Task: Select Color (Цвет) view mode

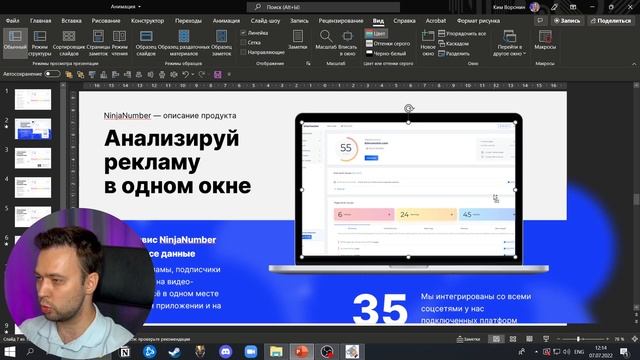Action: tap(376, 33)
